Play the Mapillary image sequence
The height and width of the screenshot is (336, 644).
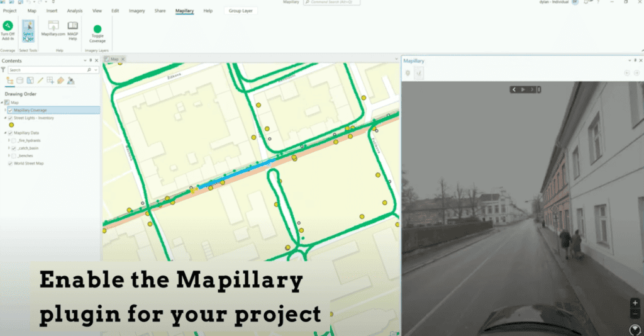pos(523,90)
